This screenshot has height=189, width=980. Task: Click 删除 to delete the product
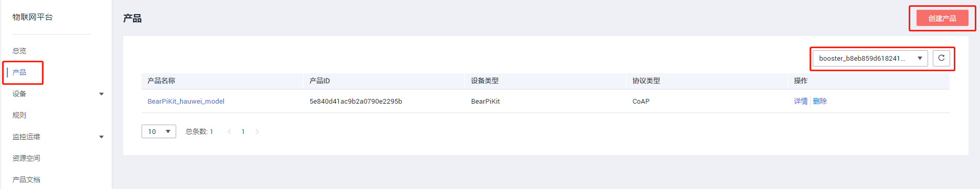[820, 101]
